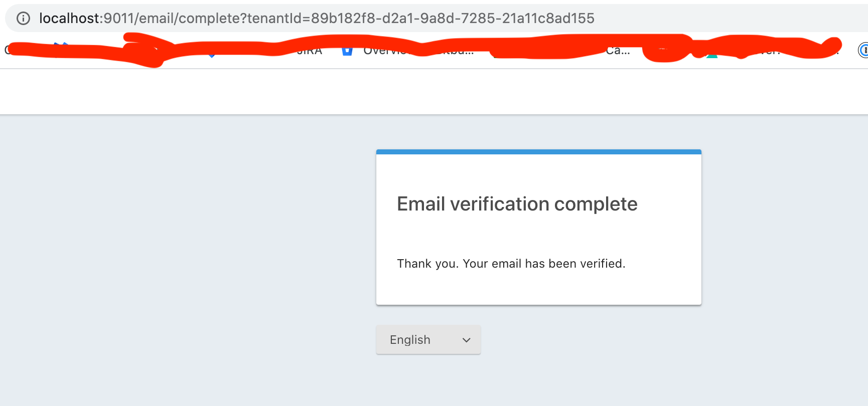
Task: Open the JIRA bookmark
Action: click(x=309, y=50)
